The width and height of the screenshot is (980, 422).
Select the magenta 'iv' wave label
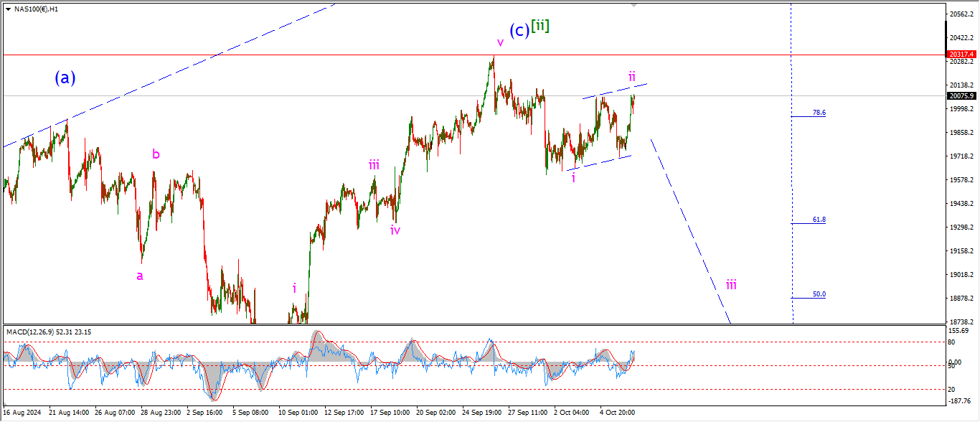pos(395,230)
